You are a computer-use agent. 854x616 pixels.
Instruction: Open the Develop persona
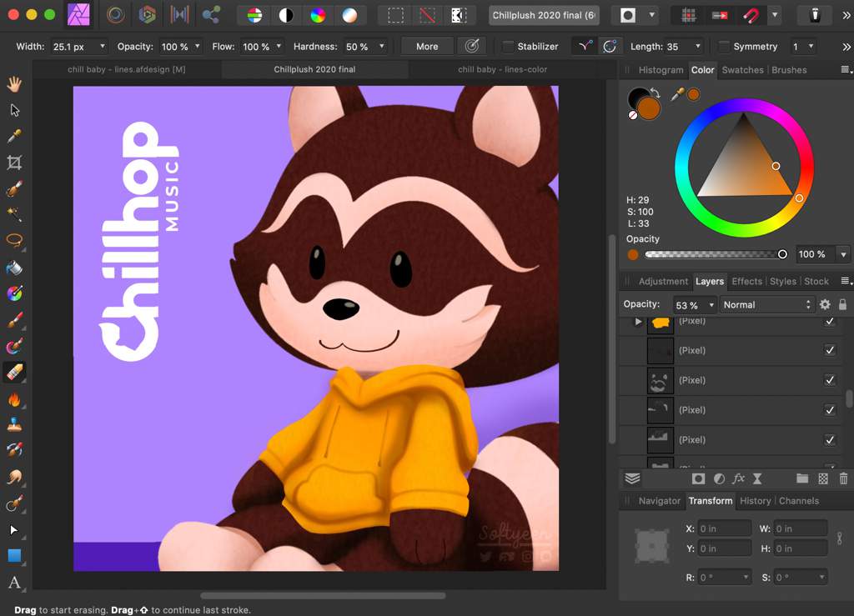pos(147,15)
